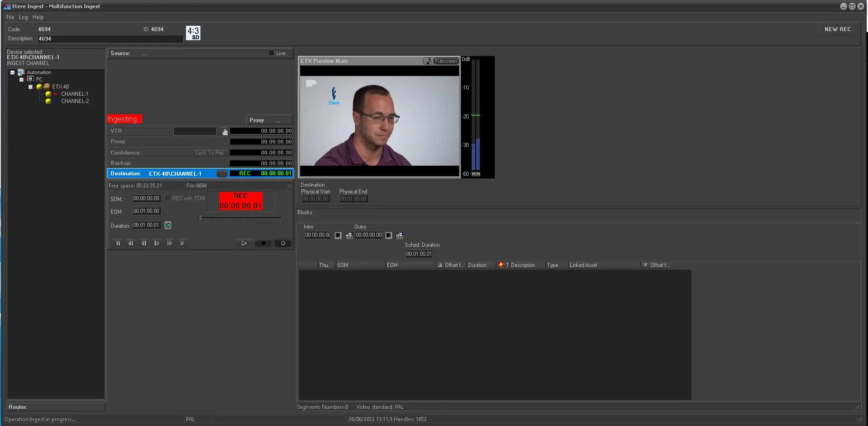Click the Play transport button
This screenshot has height=426, width=868.
click(x=244, y=243)
